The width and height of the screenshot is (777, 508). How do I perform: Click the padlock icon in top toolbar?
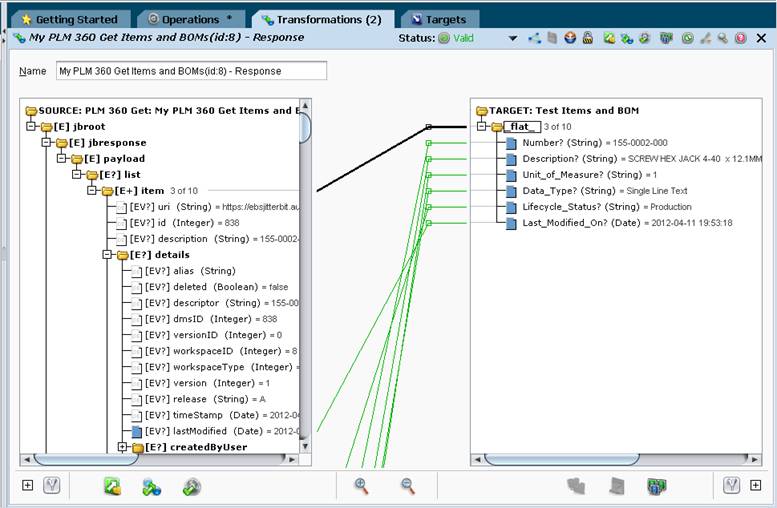coord(588,38)
